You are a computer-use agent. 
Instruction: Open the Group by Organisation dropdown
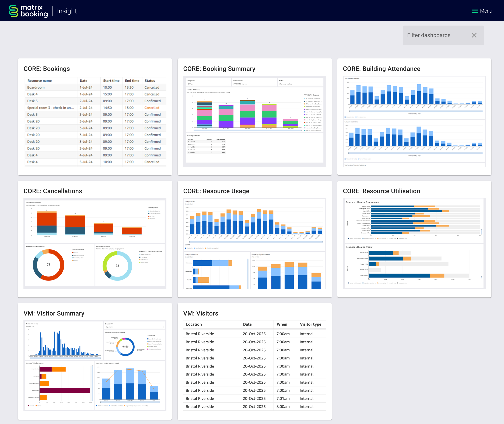pyautogui.click(x=134, y=327)
